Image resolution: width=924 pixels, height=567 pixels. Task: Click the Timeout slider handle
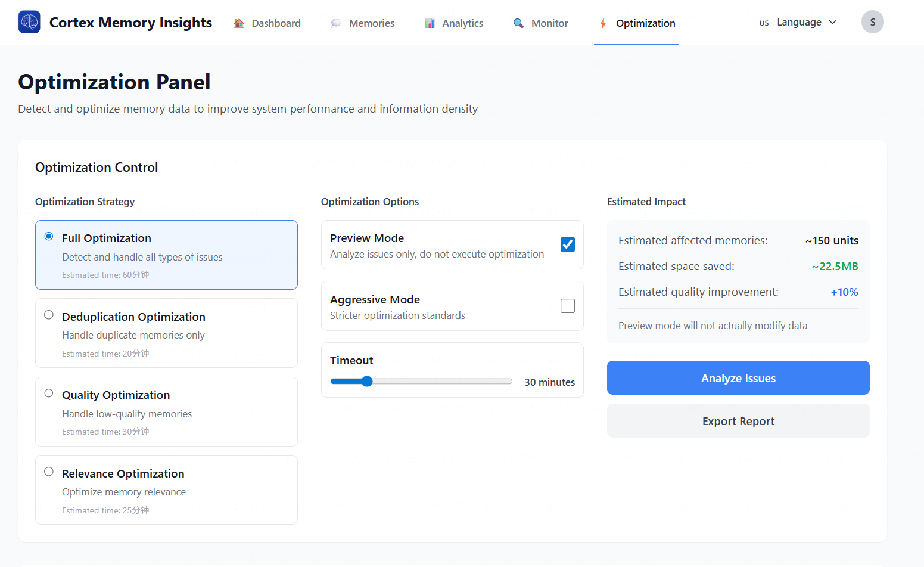[367, 382]
